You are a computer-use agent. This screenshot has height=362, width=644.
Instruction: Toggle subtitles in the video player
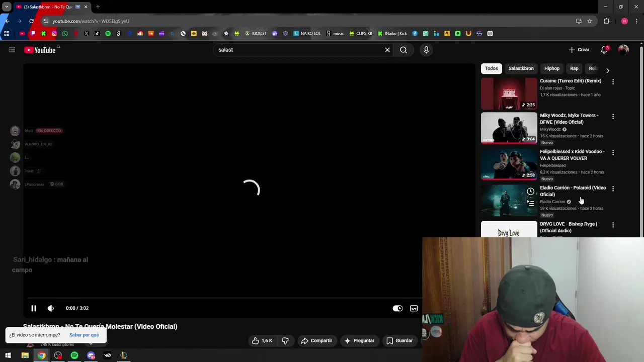tap(414, 308)
